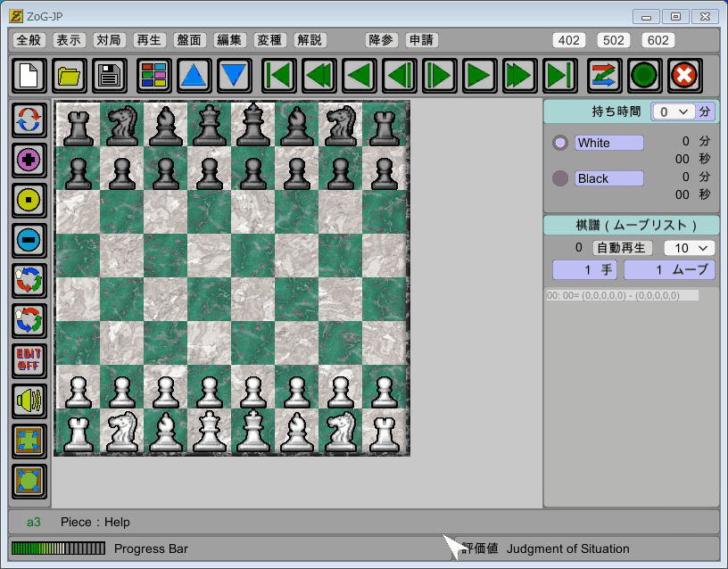Click the orange expand arrows icon
The height and width of the screenshot is (569, 728).
(x=29, y=441)
